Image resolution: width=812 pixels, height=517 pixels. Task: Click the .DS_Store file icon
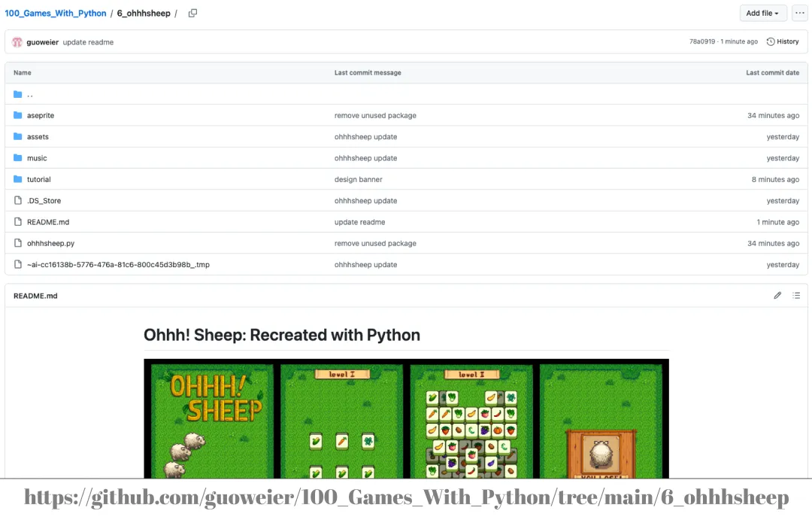(17, 200)
